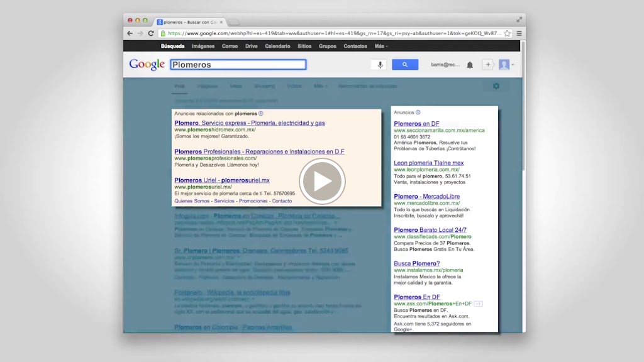The width and height of the screenshot is (644, 362).
Task: Open the account profile avatar
Action: tap(504, 65)
